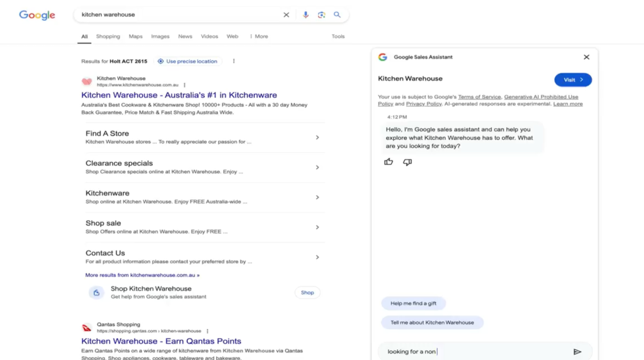Expand the Contact Us sitelink chevron
Image resolution: width=644 pixels, height=360 pixels.
(x=317, y=257)
